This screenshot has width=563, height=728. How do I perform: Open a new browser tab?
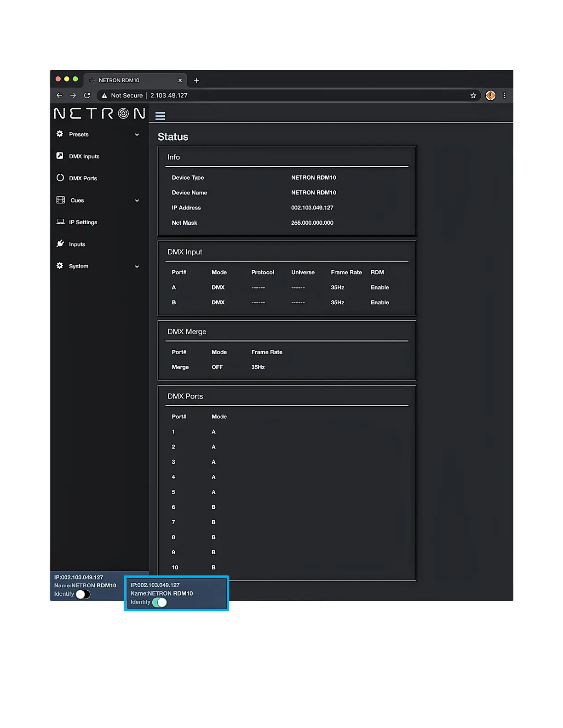(196, 80)
